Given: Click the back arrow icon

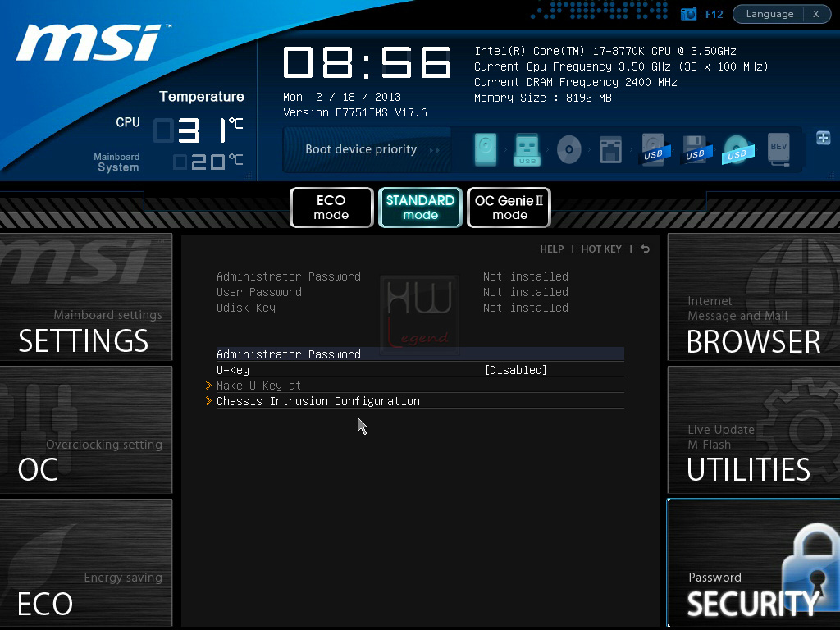Looking at the screenshot, I should point(645,249).
